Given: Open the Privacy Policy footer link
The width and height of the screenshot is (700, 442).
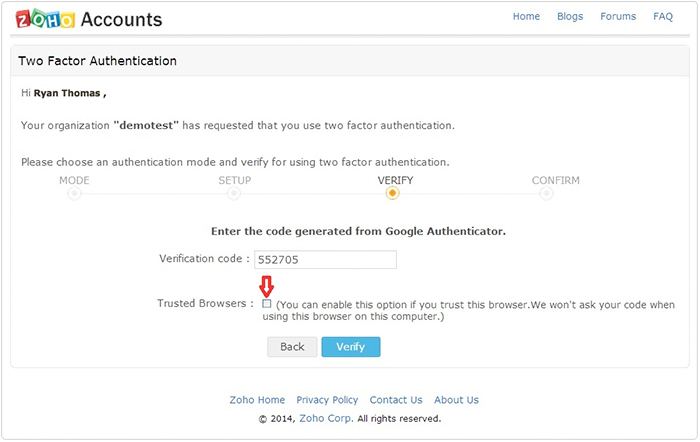Looking at the screenshot, I should (x=327, y=400).
